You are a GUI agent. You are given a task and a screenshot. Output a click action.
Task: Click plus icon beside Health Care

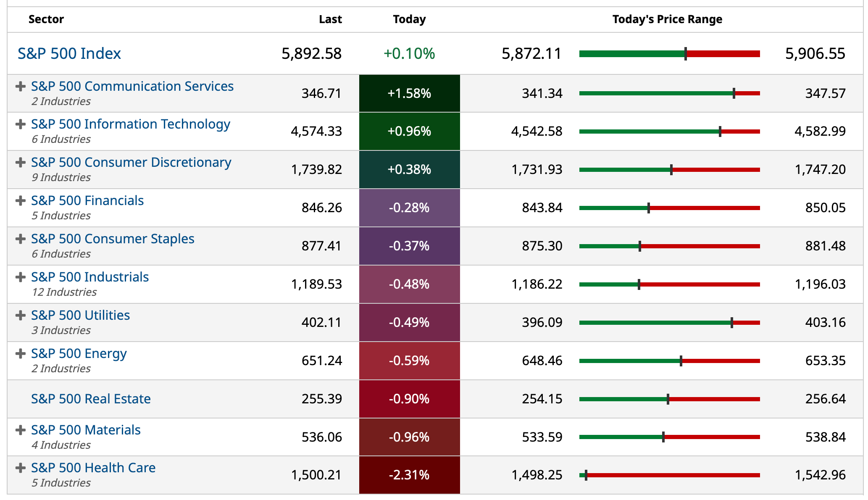click(x=20, y=468)
